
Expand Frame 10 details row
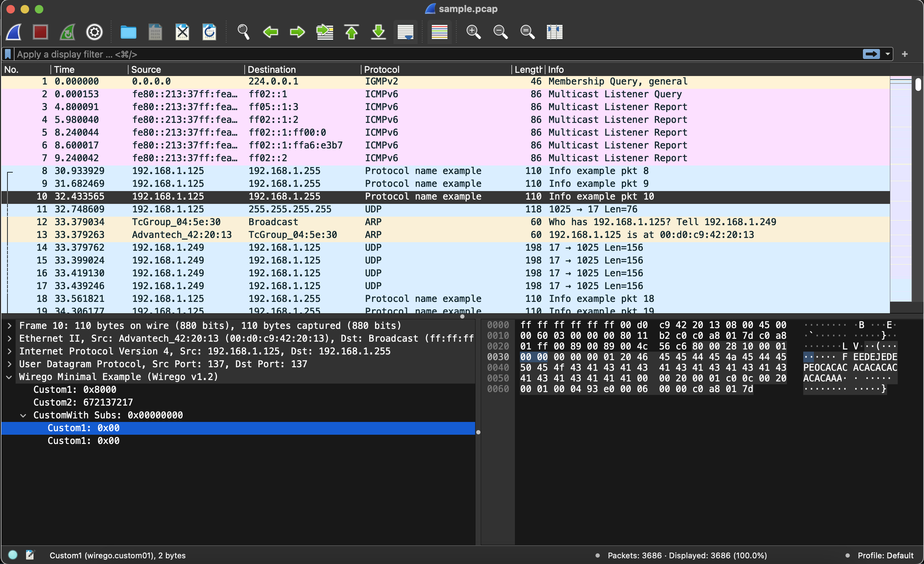pyautogui.click(x=9, y=325)
